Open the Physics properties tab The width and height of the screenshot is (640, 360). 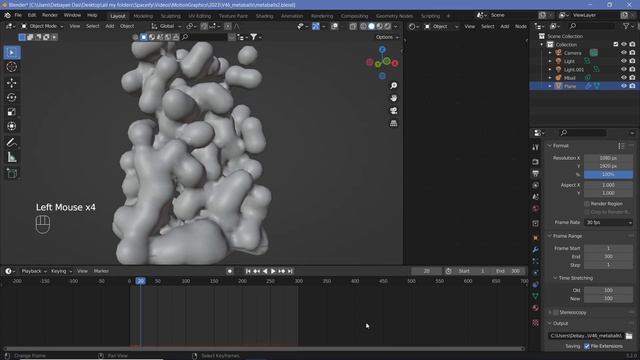[x=536, y=273]
